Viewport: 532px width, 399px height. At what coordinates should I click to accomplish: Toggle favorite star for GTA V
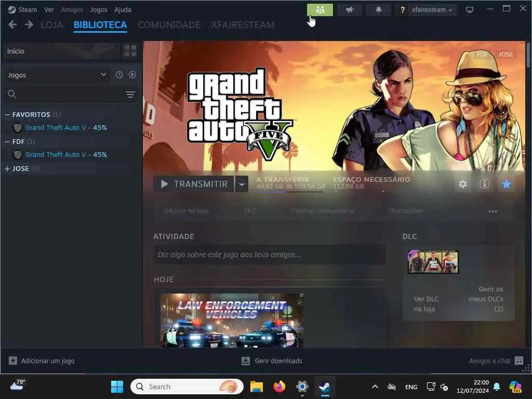pyautogui.click(x=506, y=184)
